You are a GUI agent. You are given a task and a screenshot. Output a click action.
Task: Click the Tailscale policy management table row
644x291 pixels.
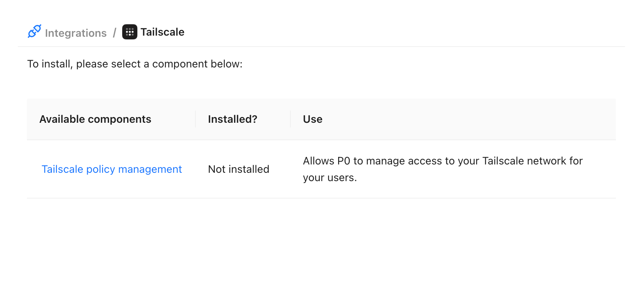tap(304, 169)
